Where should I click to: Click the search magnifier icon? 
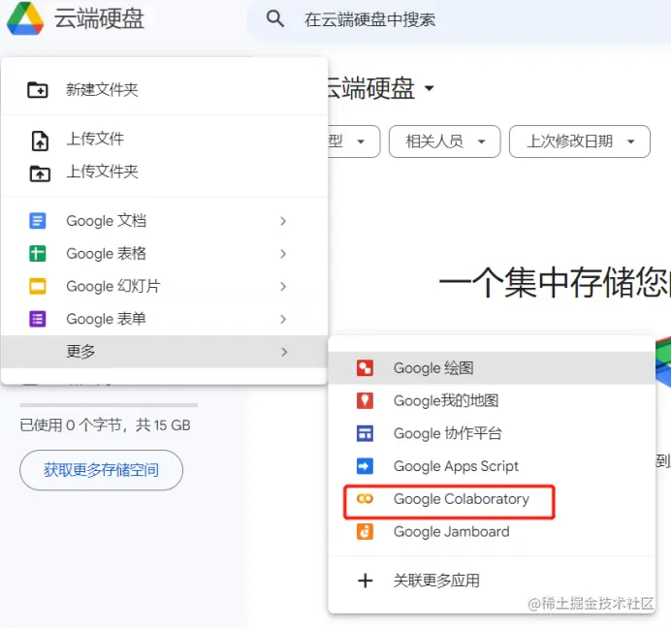[x=274, y=18]
